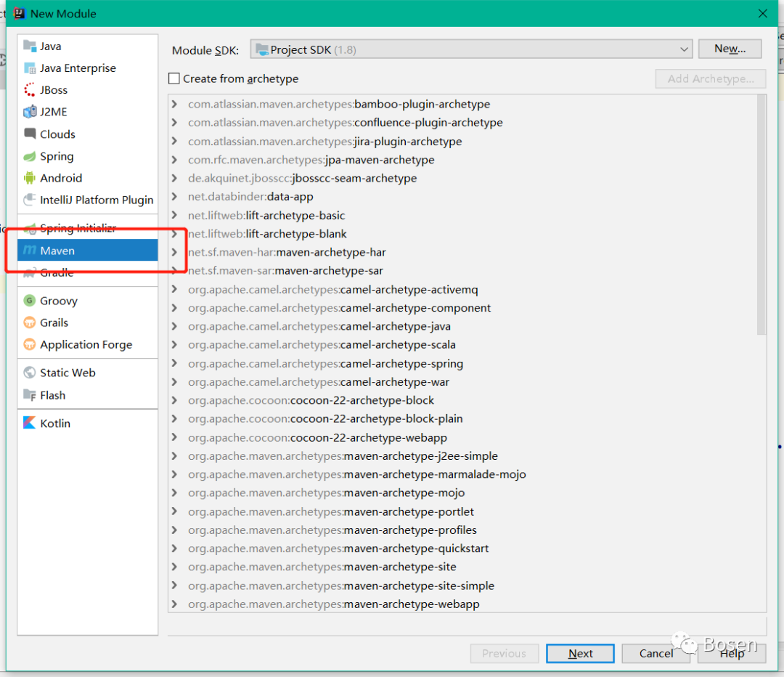784x677 pixels.
Task: Open the Module SDK dropdown
Action: click(x=471, y=49)
